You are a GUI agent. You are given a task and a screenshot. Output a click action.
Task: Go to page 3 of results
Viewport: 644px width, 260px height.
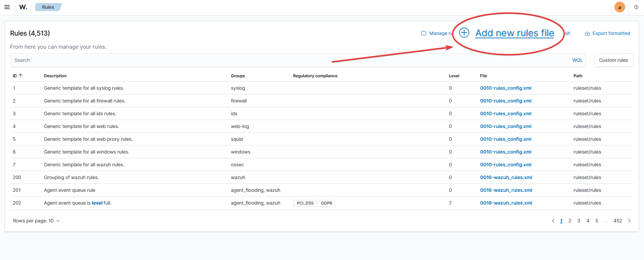[x=579, y=221]
